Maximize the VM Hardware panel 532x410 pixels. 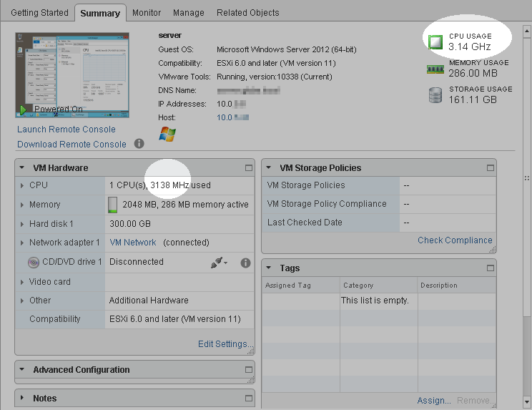coord(249,167)
